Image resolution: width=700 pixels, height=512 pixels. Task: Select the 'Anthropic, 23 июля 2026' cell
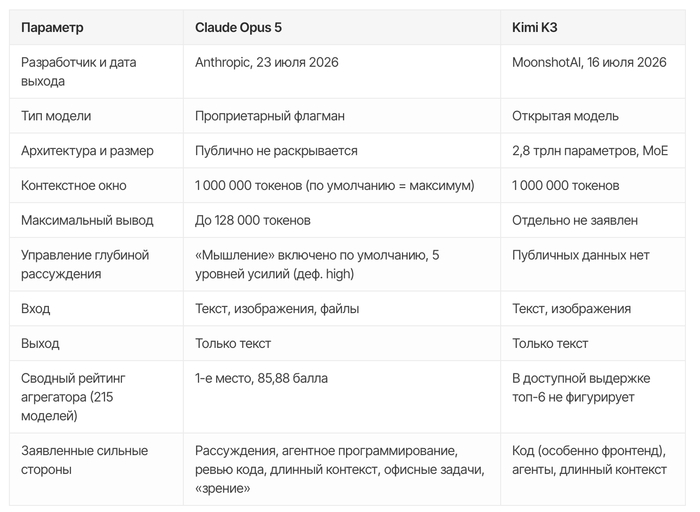pos(267,62)
